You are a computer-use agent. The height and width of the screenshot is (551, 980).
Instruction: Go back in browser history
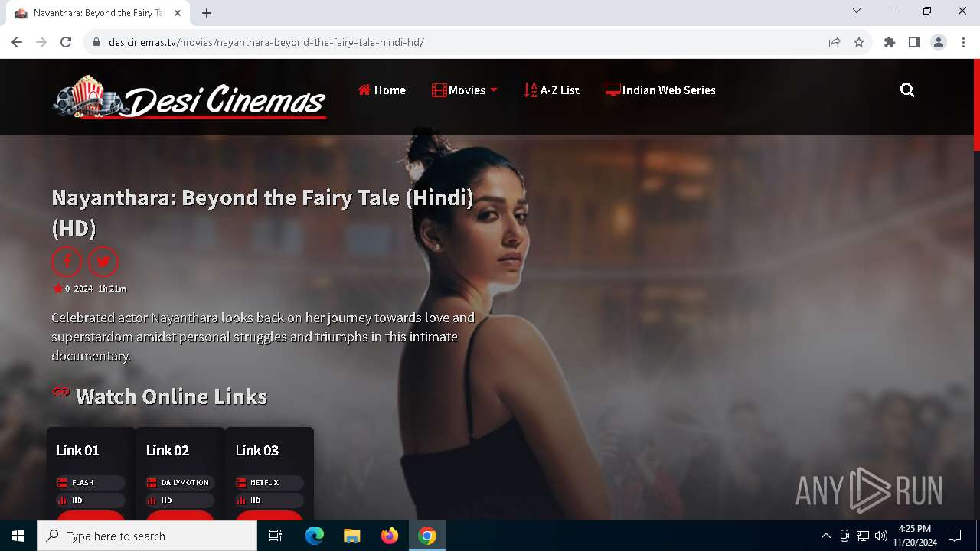click(17, 42)
